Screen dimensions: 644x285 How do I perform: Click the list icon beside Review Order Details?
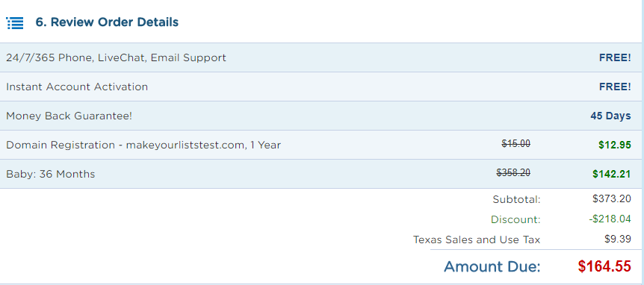(x=15, y=23)
